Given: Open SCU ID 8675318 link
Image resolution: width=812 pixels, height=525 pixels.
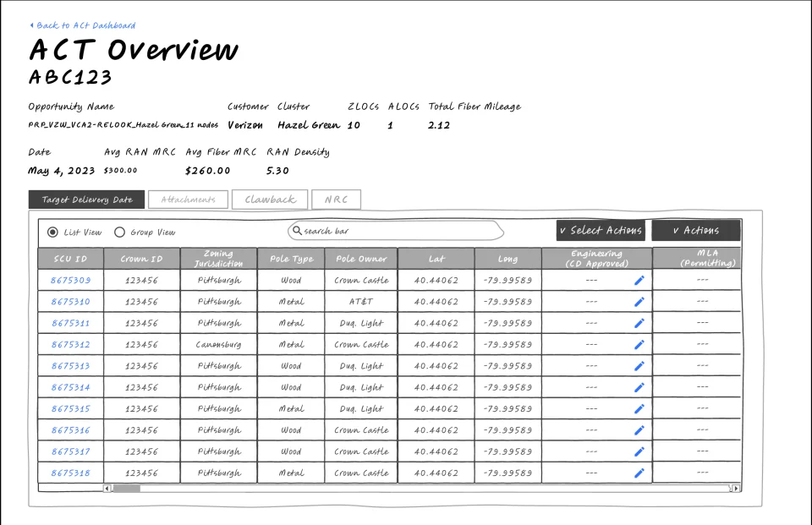Looking at the screenshot, I should [x=70, y=473].
